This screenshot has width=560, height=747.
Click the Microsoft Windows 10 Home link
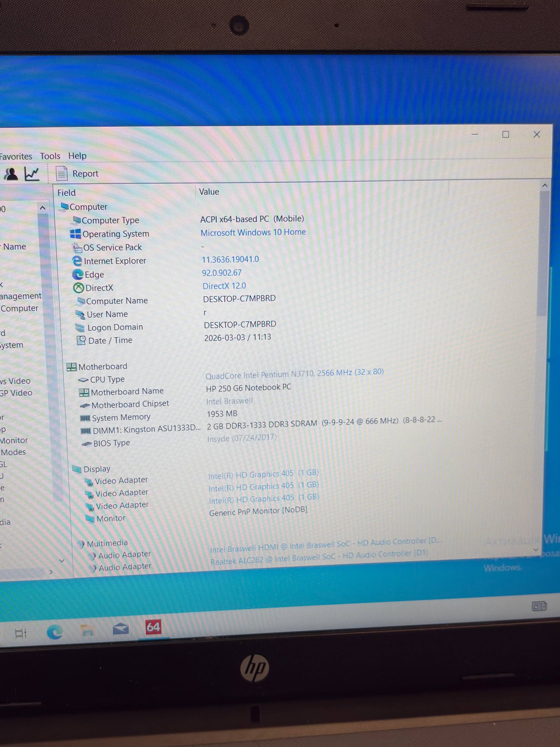[x=253, y=232]
